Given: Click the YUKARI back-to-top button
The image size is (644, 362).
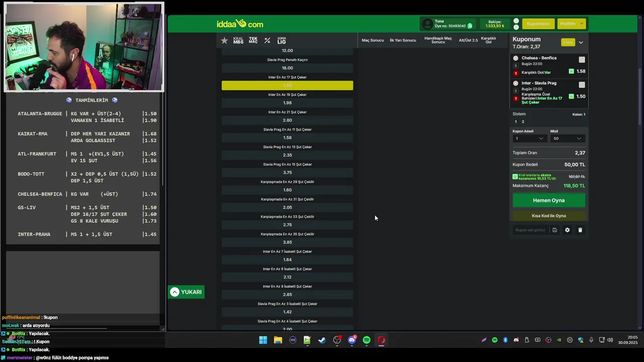Looking at the screenshot, I should 186,292.
